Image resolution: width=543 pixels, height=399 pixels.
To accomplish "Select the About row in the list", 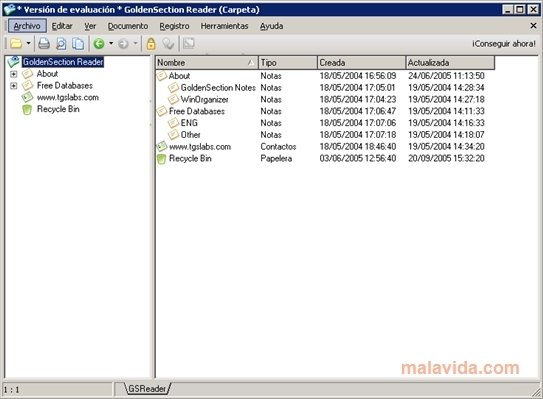I will tap(325, 76).
